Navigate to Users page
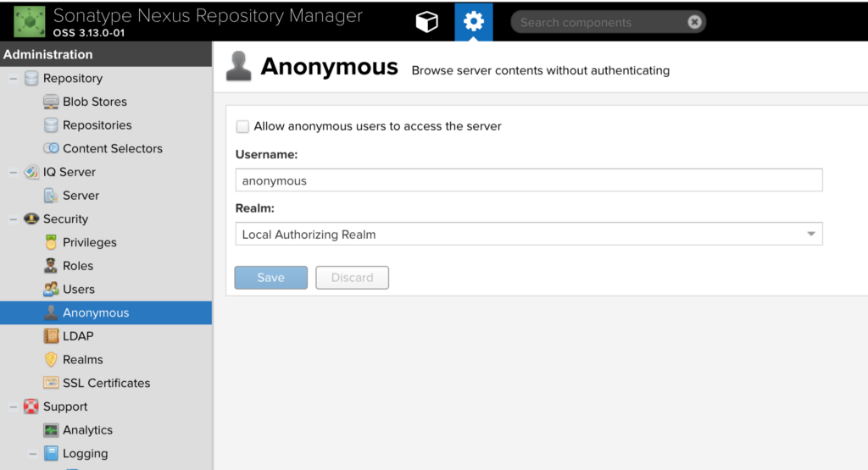Image resolution: width=868 pixels, height=470 pixels. (x=78, y=289)
